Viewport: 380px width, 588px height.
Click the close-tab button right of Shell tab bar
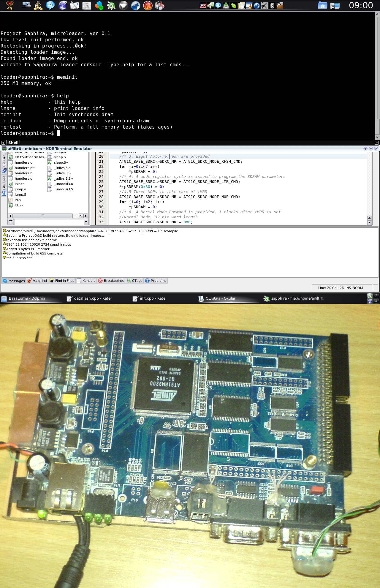point(377,143)
